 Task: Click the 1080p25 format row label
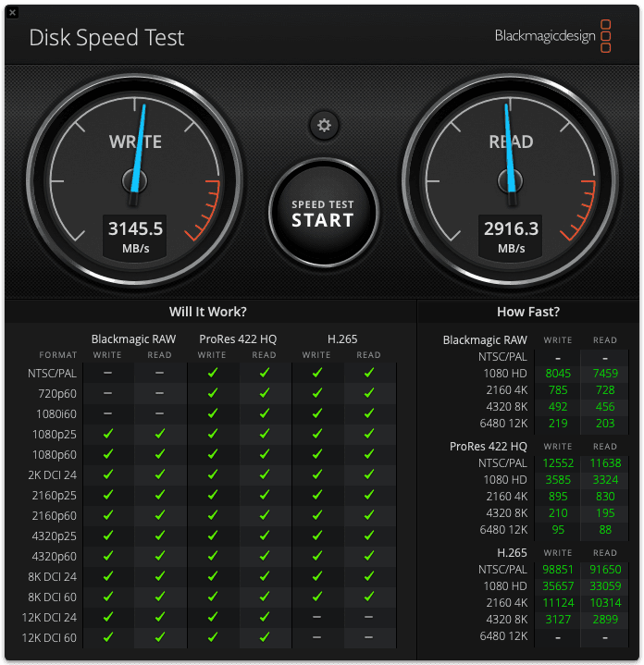55,435
